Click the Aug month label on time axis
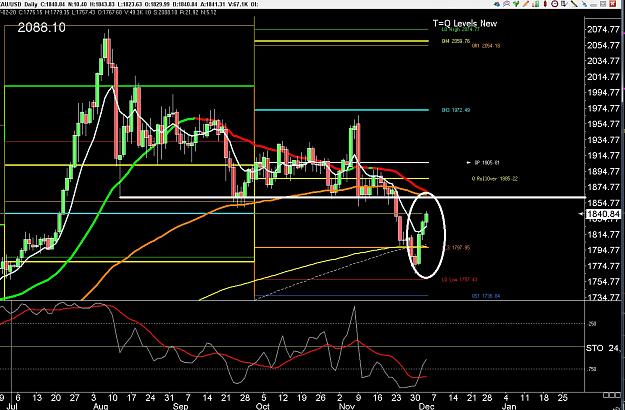625x410 pixels. pyautogui.click(x=101, y=406)
